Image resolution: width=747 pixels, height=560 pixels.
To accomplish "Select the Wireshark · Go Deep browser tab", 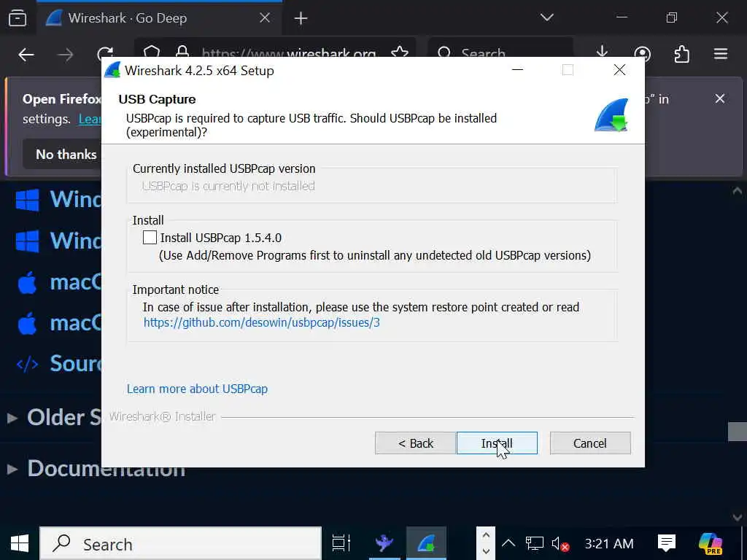I will pyautogui.click(x=158, y=18).
